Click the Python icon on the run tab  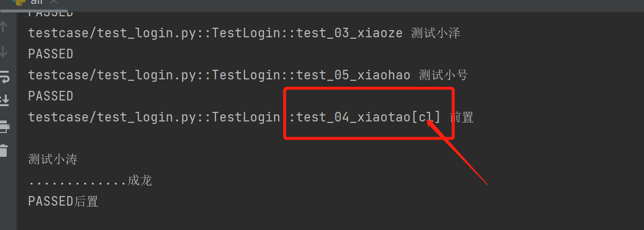click(x=20, y=2)
